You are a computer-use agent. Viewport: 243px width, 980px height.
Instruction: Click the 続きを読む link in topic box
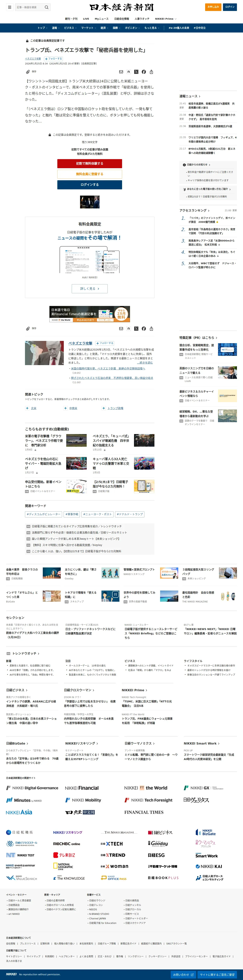pos(145,363)
